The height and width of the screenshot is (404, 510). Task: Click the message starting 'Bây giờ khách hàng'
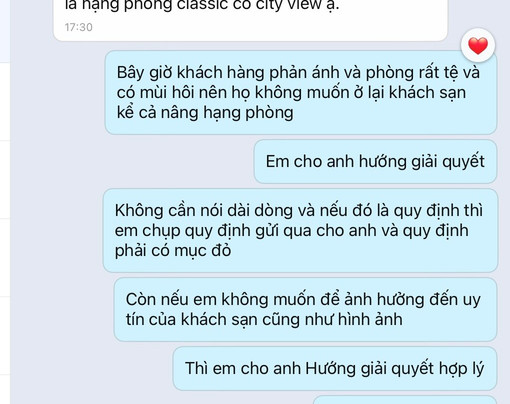pyautogui.click(x=301, y=93)
